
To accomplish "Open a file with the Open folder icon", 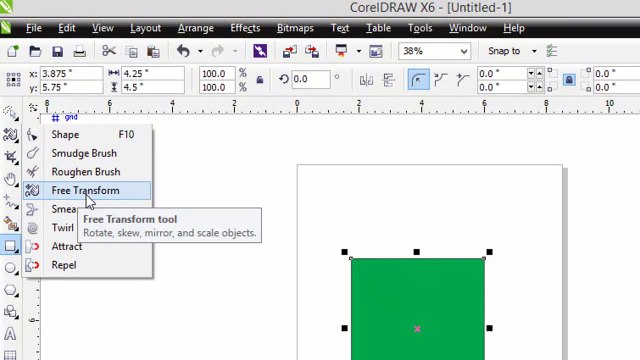I will pos(35,51).
